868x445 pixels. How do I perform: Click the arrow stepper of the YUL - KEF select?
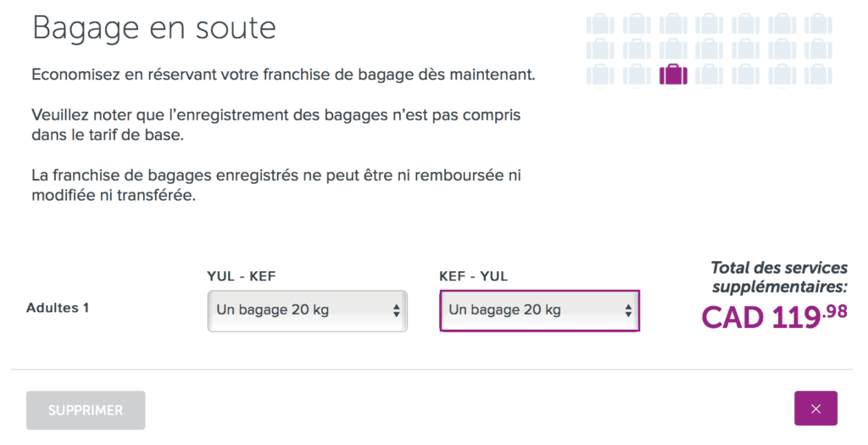coord(396,310)
